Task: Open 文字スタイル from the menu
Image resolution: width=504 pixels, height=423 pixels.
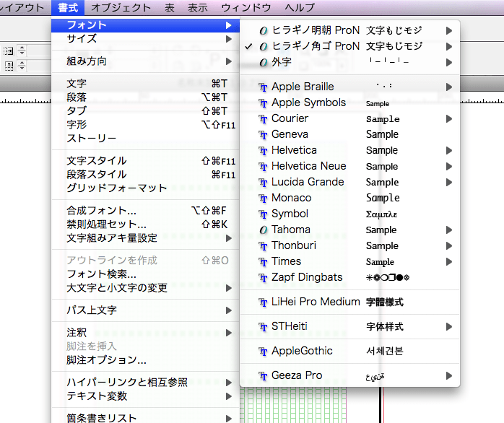Action: point(145,161)
